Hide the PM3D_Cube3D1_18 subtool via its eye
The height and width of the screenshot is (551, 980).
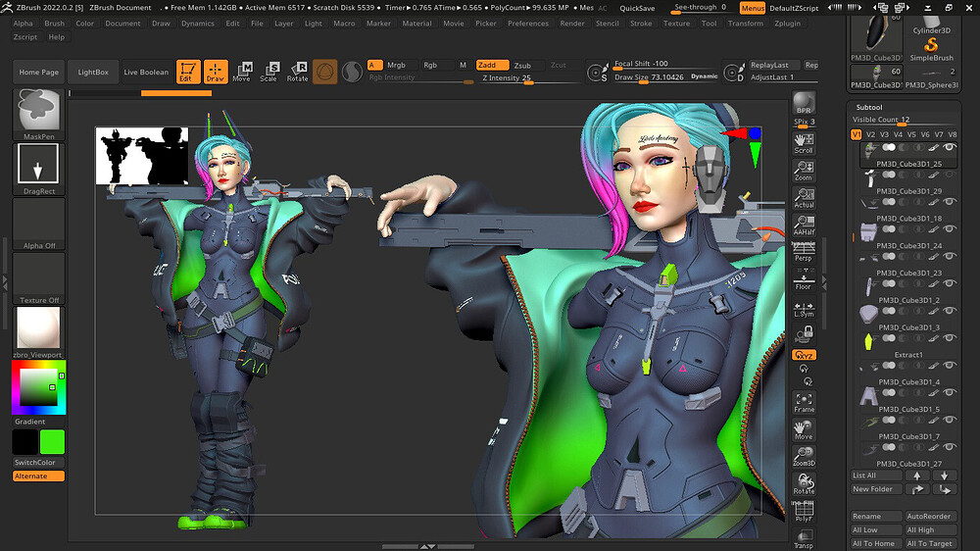(x=950, y=203)
